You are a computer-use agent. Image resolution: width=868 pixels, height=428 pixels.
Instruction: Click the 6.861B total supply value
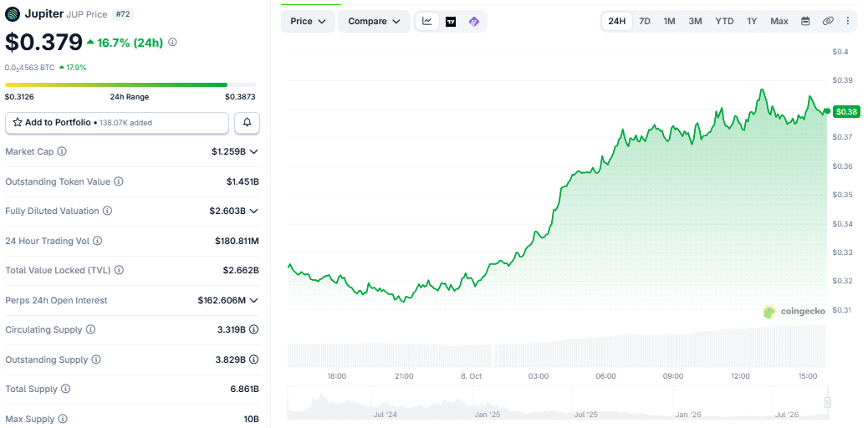242,389
